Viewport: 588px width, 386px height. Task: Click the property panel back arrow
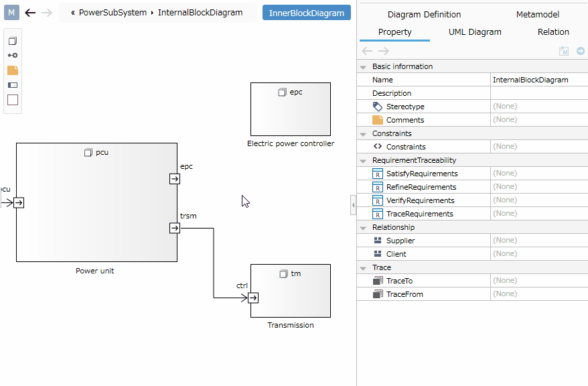pyautogui.click(x=367, y=51)
